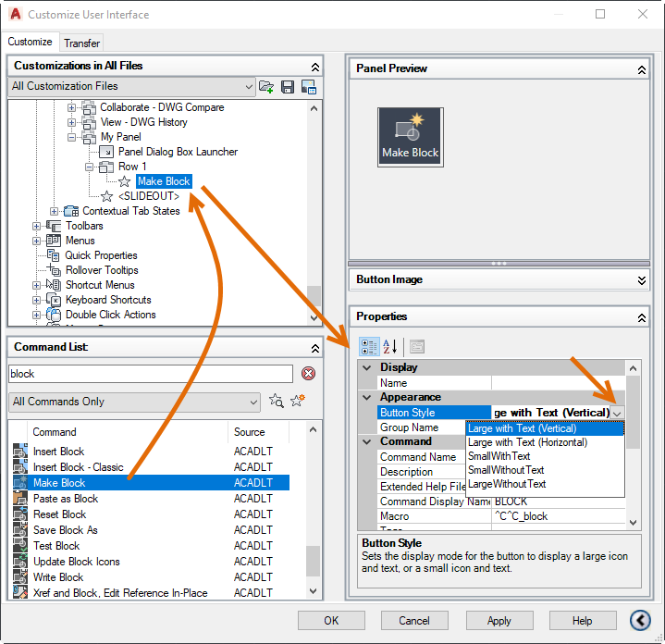Click the round back arrow collapse button
Viewport: 665px width, 644px height.
pos(640,620)
